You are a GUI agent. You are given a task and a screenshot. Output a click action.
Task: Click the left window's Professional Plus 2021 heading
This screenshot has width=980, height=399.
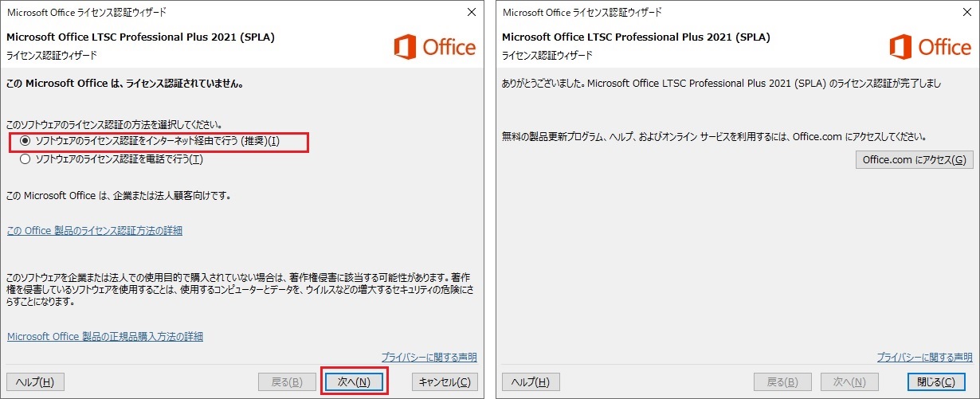(141, 37)
